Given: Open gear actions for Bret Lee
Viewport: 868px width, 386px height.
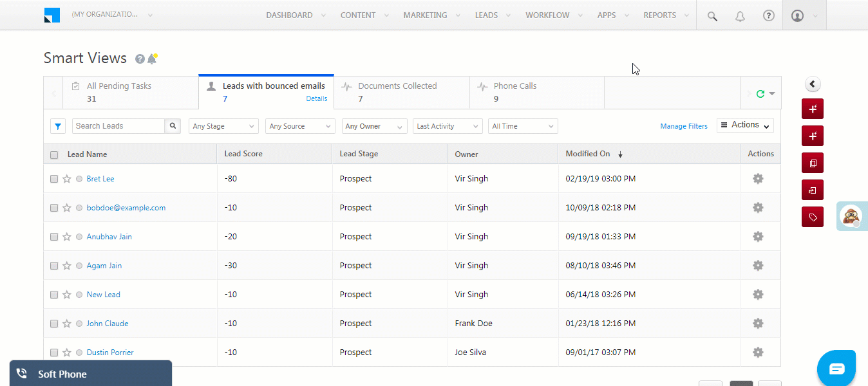Looking at the screenshot, I should point(758,179).
